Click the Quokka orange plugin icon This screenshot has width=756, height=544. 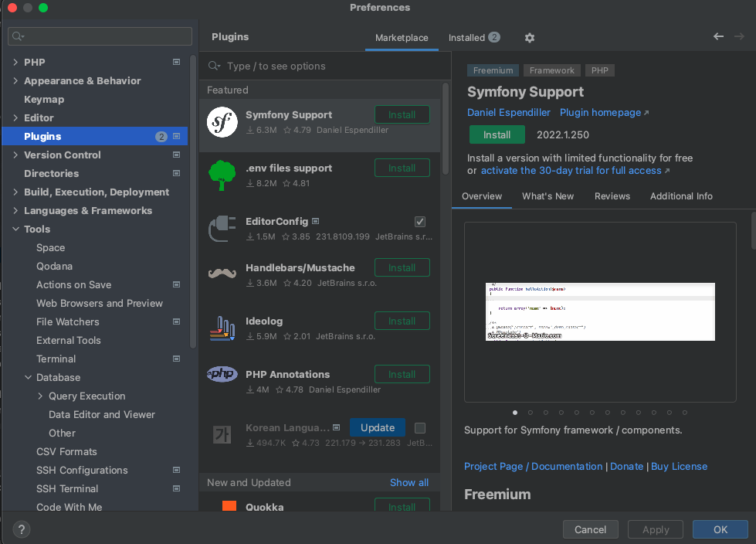[229, 505]
